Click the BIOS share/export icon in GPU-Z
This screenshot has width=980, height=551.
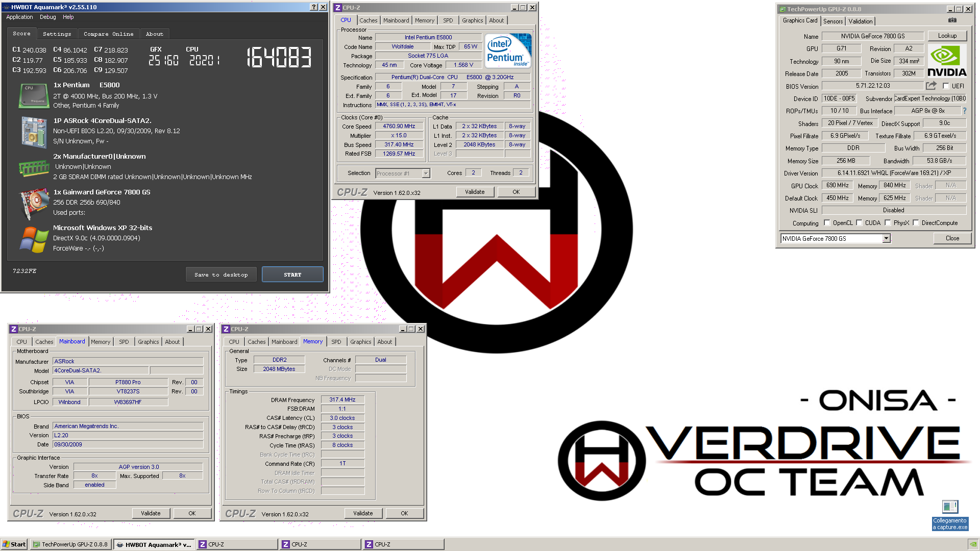(x=932, y=86)
